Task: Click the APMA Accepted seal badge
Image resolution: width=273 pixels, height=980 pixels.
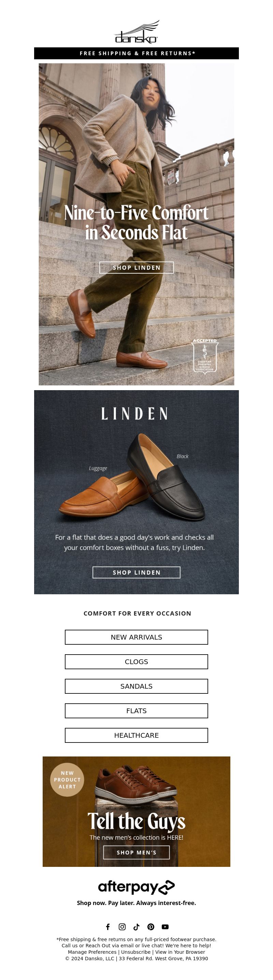Action: [x=205, y=356]
